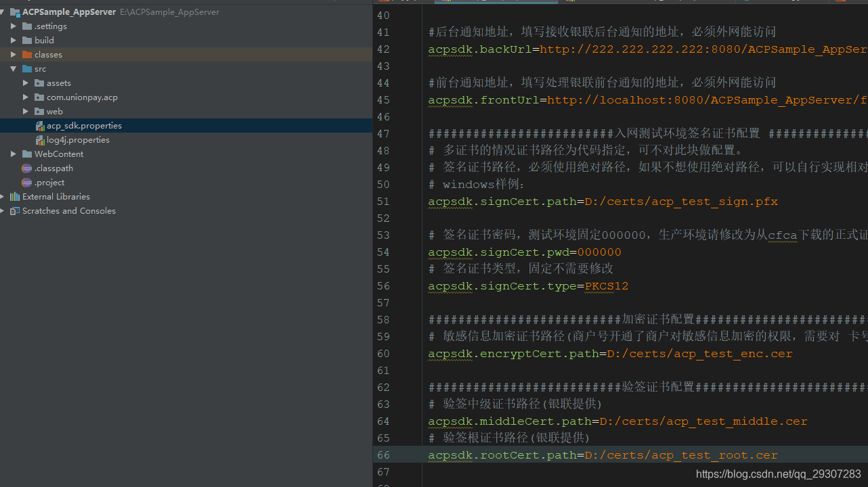This screenshot has height=487, width=868.
Task: Click the frontUrl http://localhost:8080 value
Action: coord(708,100)
